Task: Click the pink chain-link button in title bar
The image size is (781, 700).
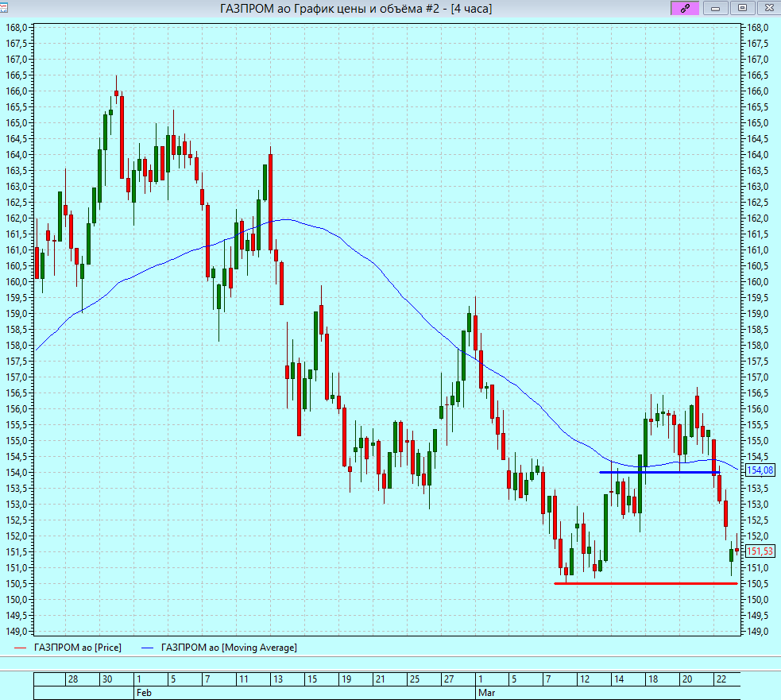Action: [685, 8]
